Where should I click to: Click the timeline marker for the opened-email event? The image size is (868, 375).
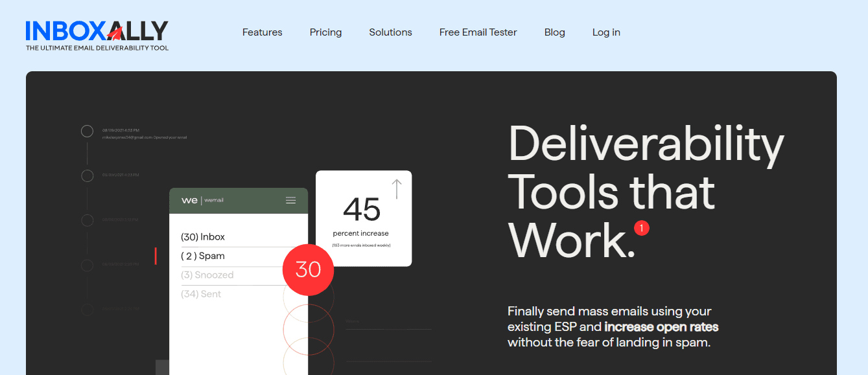[x=87, y=131]
